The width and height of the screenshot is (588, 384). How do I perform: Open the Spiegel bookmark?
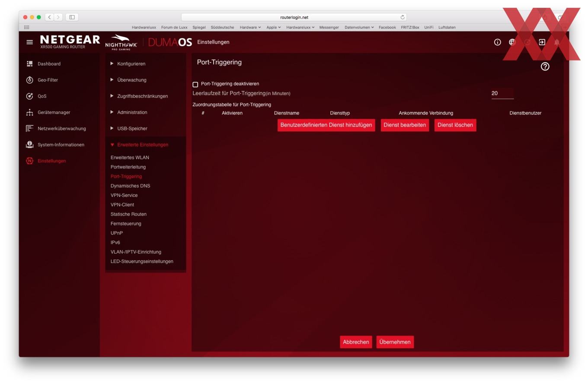click(199, 27)
